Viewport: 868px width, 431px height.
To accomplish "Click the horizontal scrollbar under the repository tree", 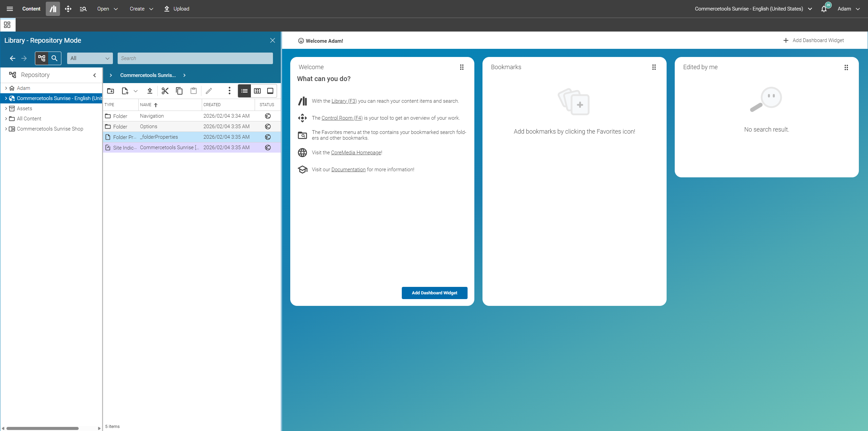I will click(x=42, y=428).
